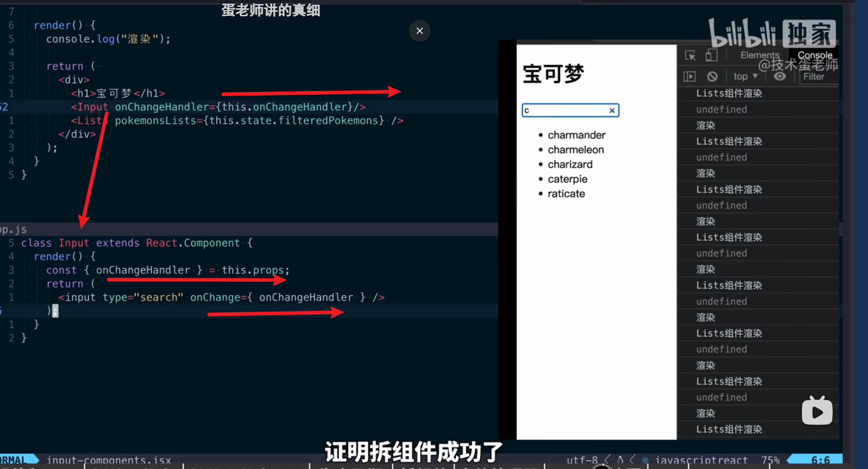Click the console.log("渲染") code line
This screenshot has height=469, width=868.
108,39
